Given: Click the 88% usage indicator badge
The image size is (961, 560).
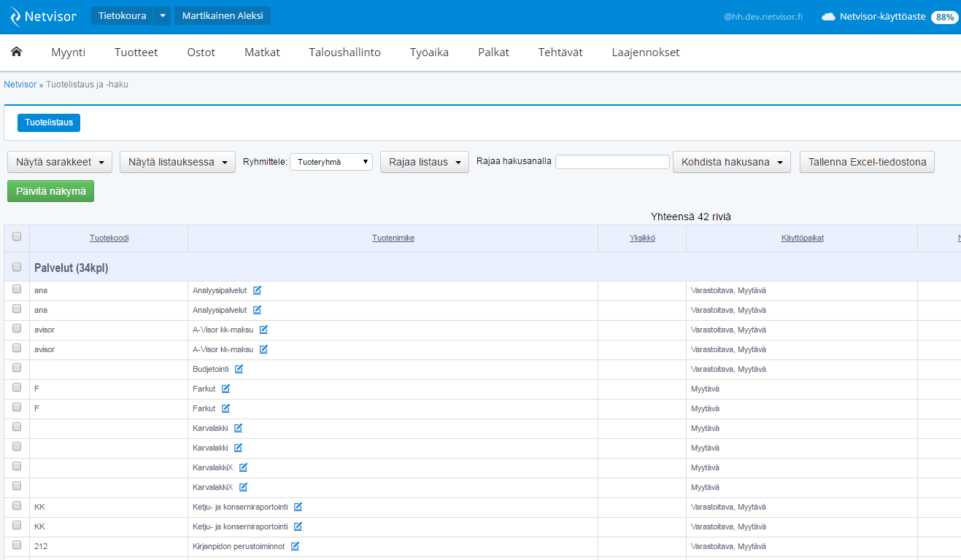Looking at the screenshot, I should click(x=944, y=17).
